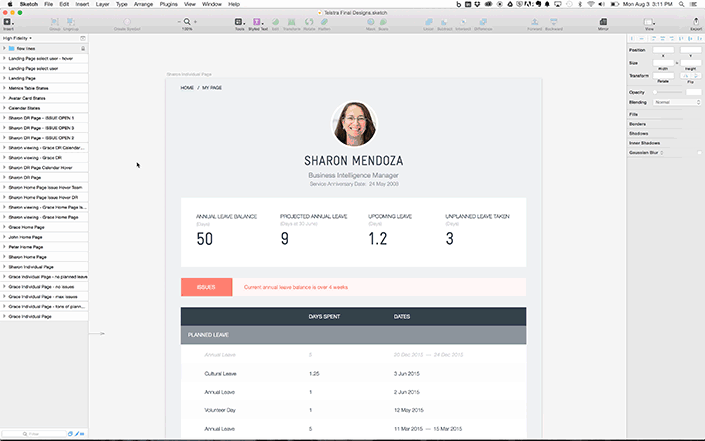This screenshot has width=705, height=441.
Task: Open the Arrange menu
Action: (x=143, y=4)
